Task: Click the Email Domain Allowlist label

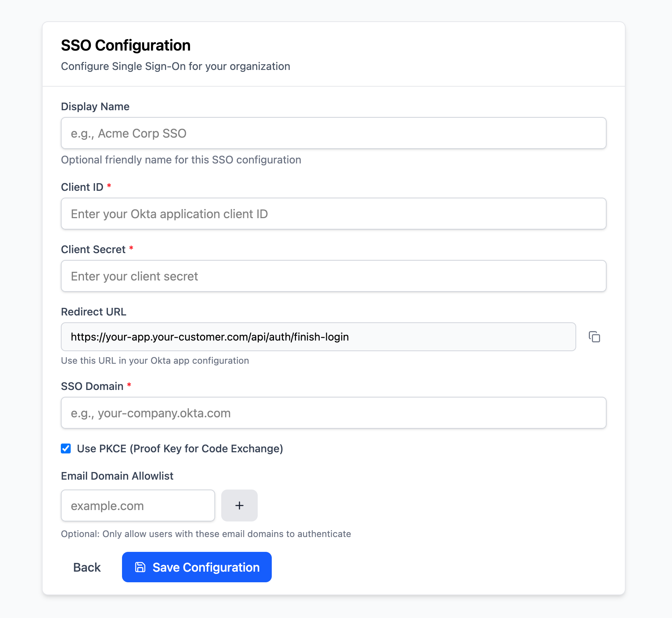Action: (117, 475)
